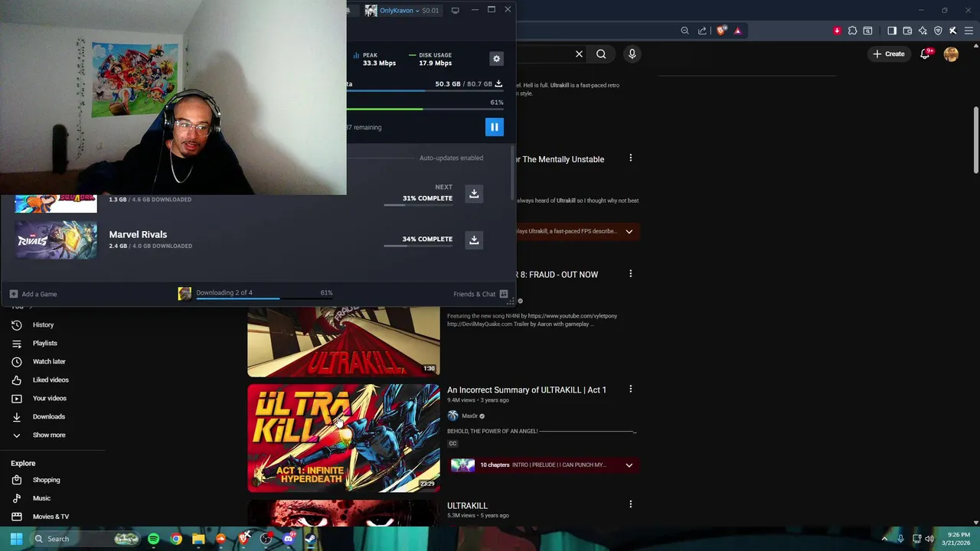The height and width of the screenshot is (551, 980).
Task: Expand the 10 chapters dropdown
Action: coord(629,465)
